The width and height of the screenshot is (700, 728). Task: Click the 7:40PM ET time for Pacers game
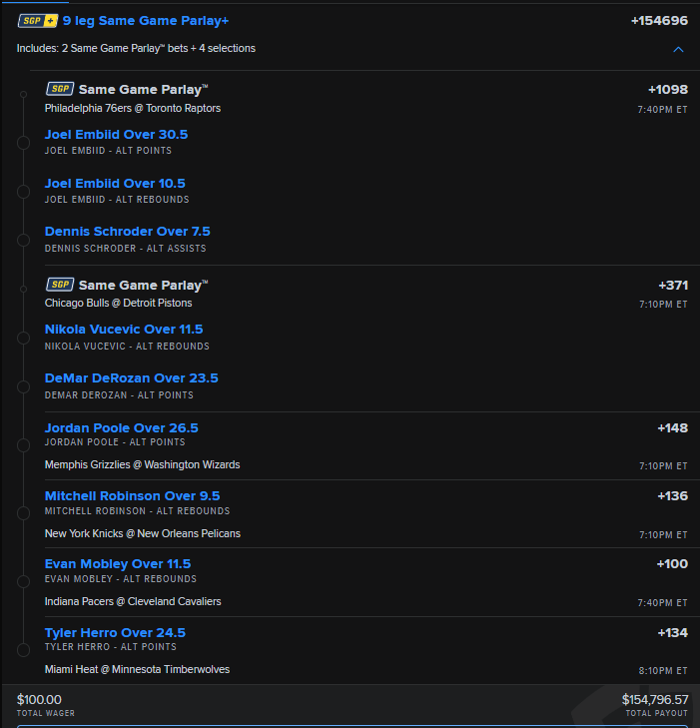[x=662, y=602]
